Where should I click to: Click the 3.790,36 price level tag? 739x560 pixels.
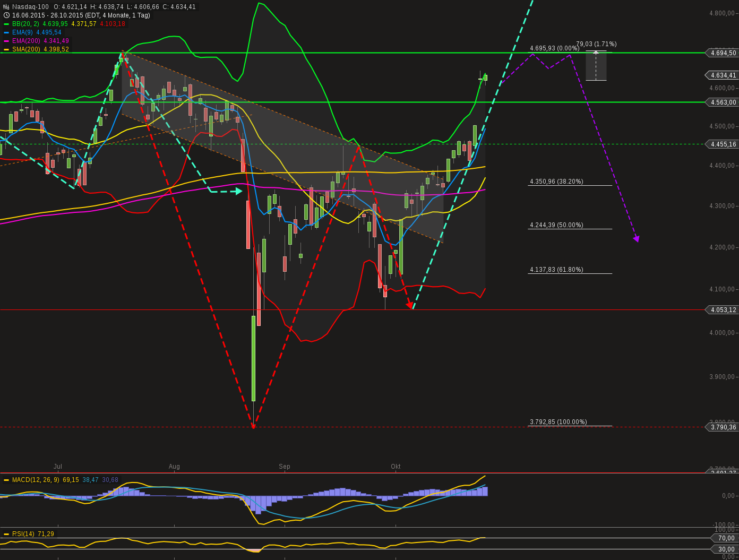coord(722,427)
